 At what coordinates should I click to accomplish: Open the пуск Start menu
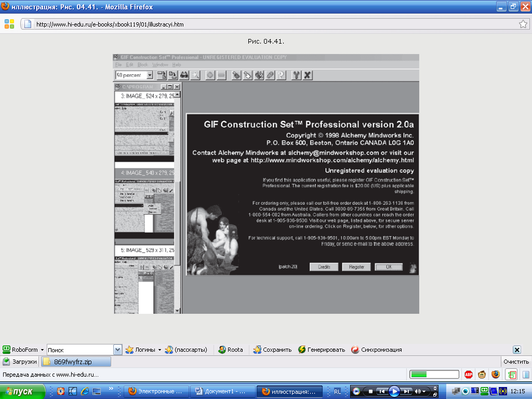(22, 391)
